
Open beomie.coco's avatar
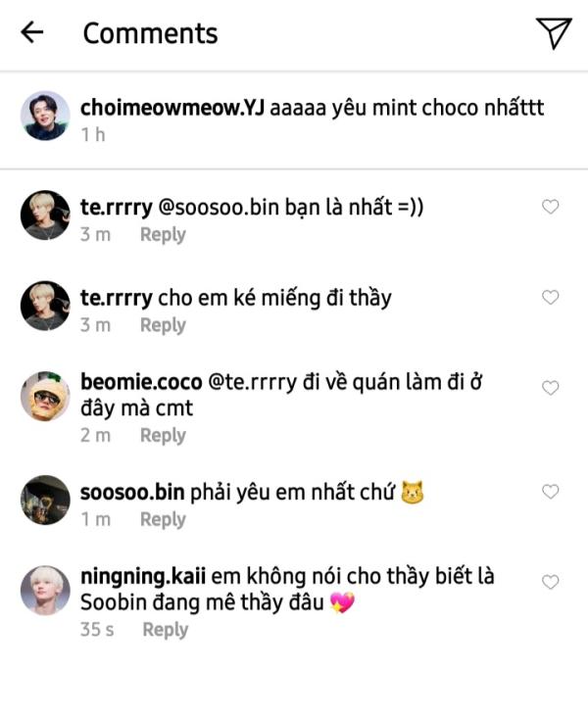click(45, 396)
